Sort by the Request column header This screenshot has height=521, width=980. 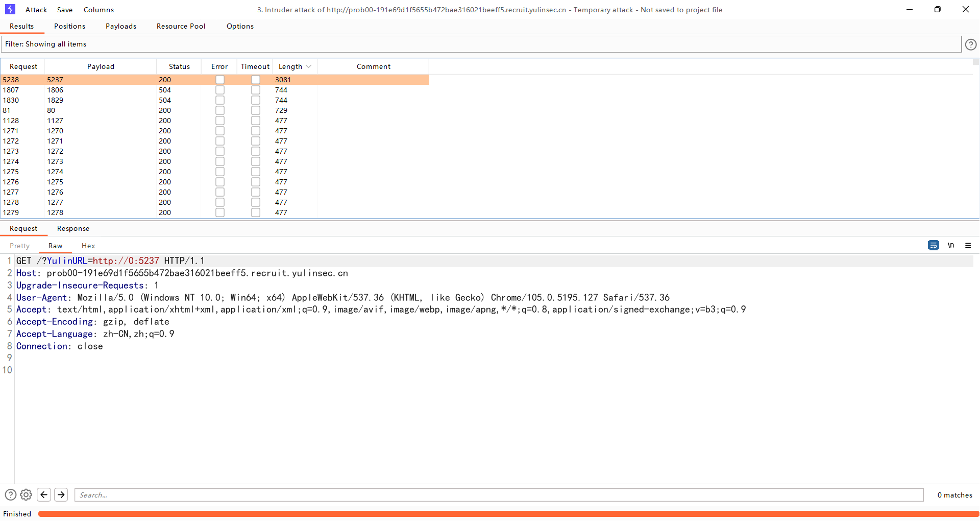pyautogui.click(x=23, y=66)
